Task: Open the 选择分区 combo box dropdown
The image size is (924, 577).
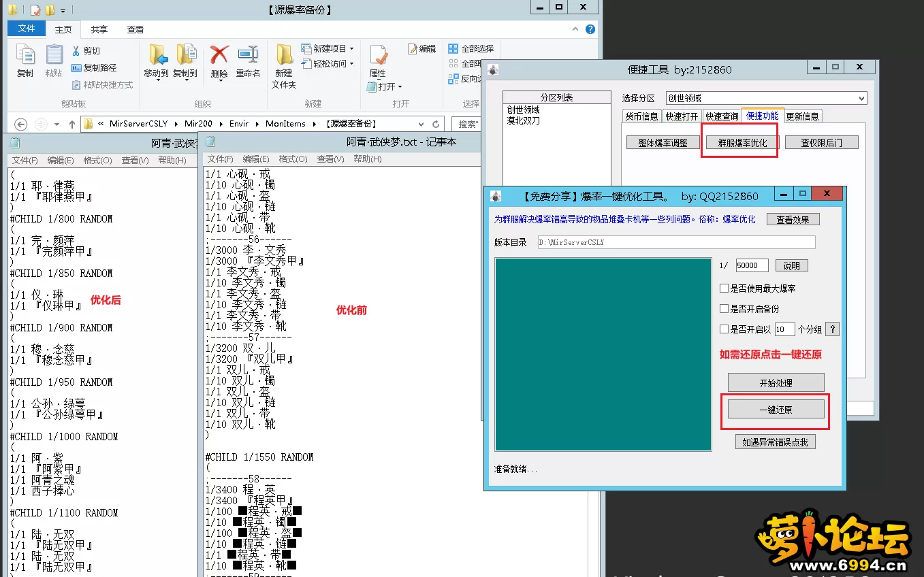Action: point(861,99)
